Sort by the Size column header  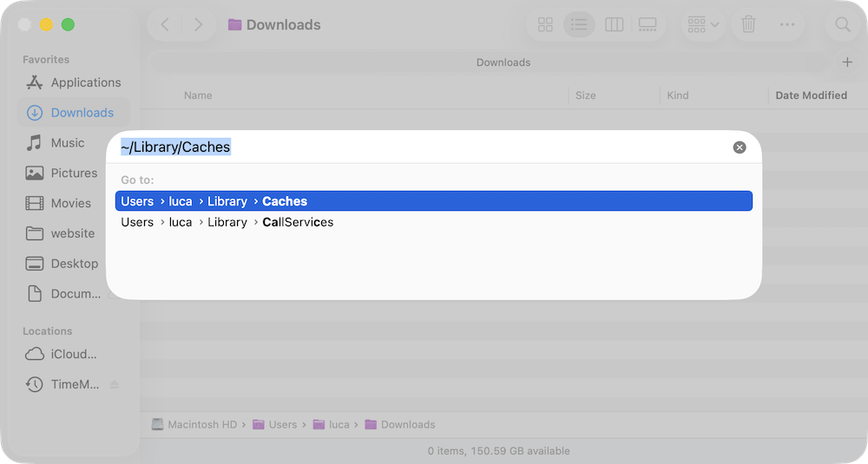point(585,95)
